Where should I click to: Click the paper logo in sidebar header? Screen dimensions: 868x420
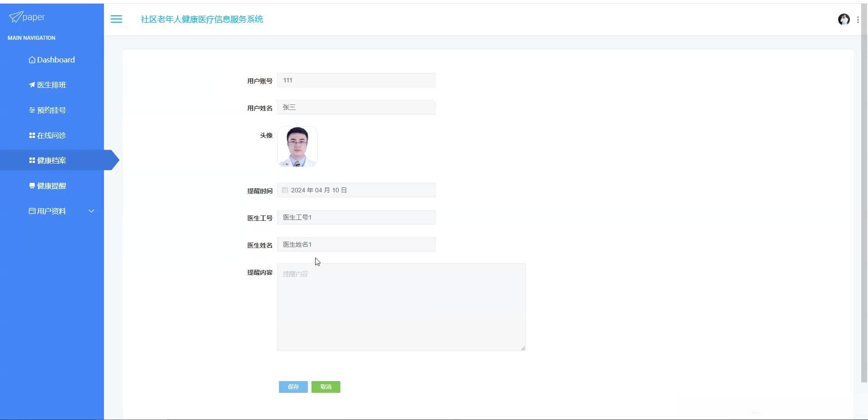click(x=26, y=17)
